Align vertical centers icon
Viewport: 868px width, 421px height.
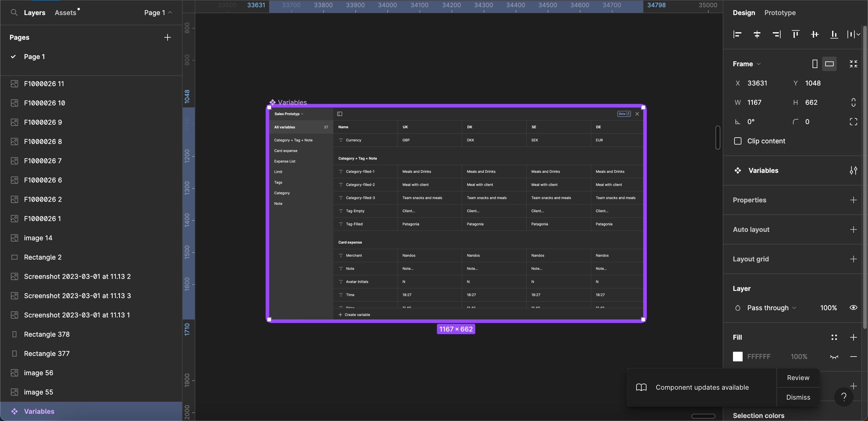click(815, 34)
